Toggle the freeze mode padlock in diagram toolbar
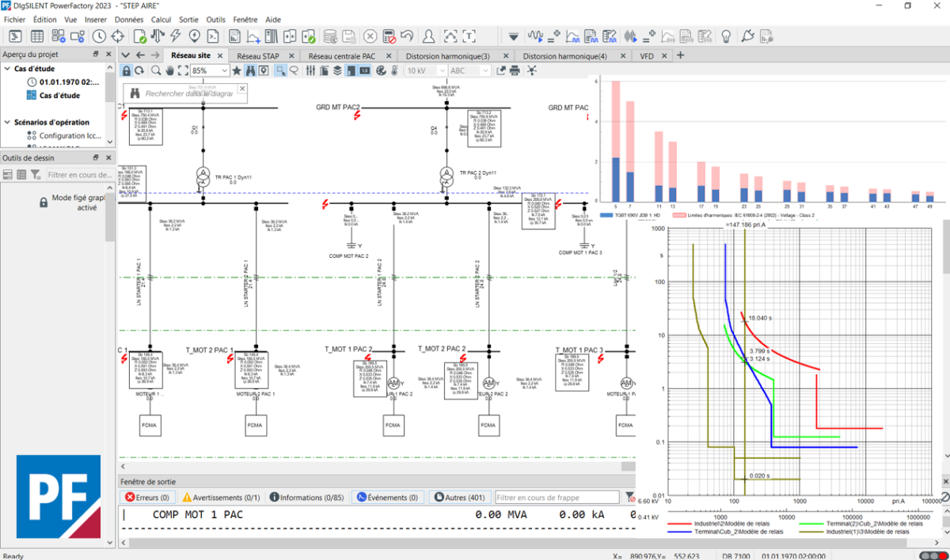This screenshot has width=950, height=560. click(126, 70)
